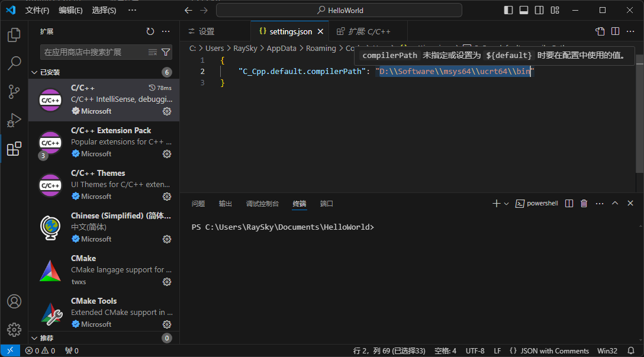Image resolution: width=644 pixels, height=357 pixels.
Task: Refresh the extensions list
Action: point(150,31)
